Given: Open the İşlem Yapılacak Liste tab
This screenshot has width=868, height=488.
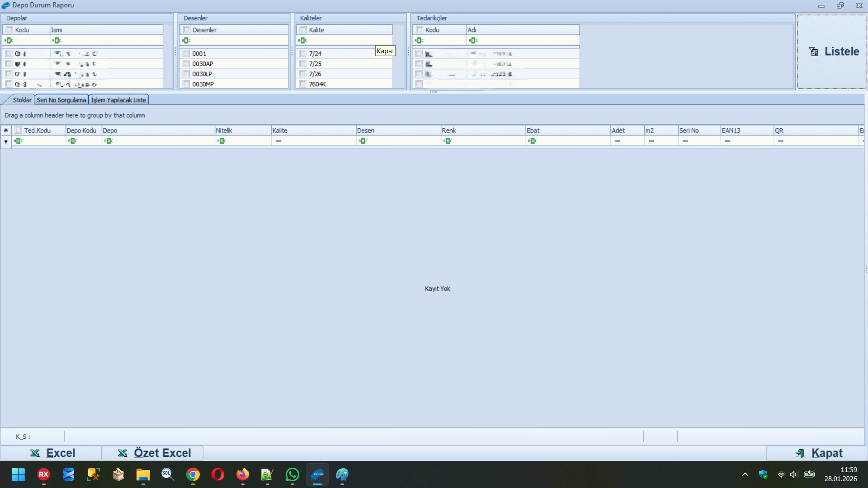Looking at the screenshot, I should pyautogui.click(x=118, y=100).
